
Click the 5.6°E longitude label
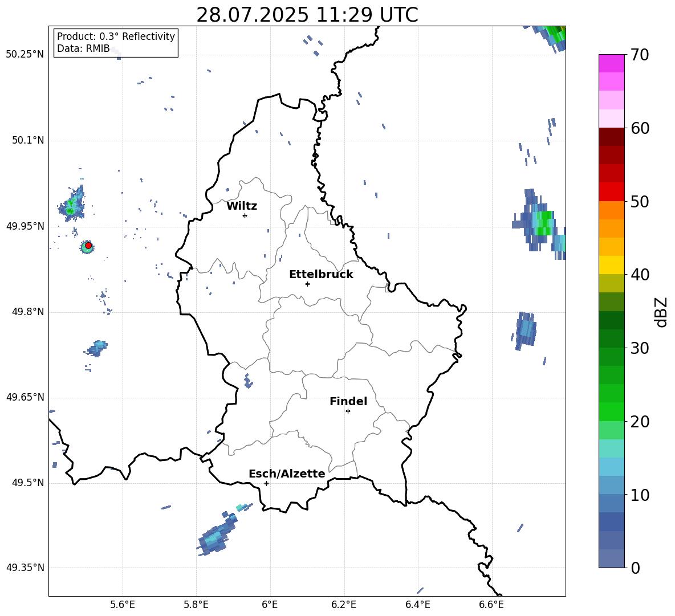[x=123, y=605]
